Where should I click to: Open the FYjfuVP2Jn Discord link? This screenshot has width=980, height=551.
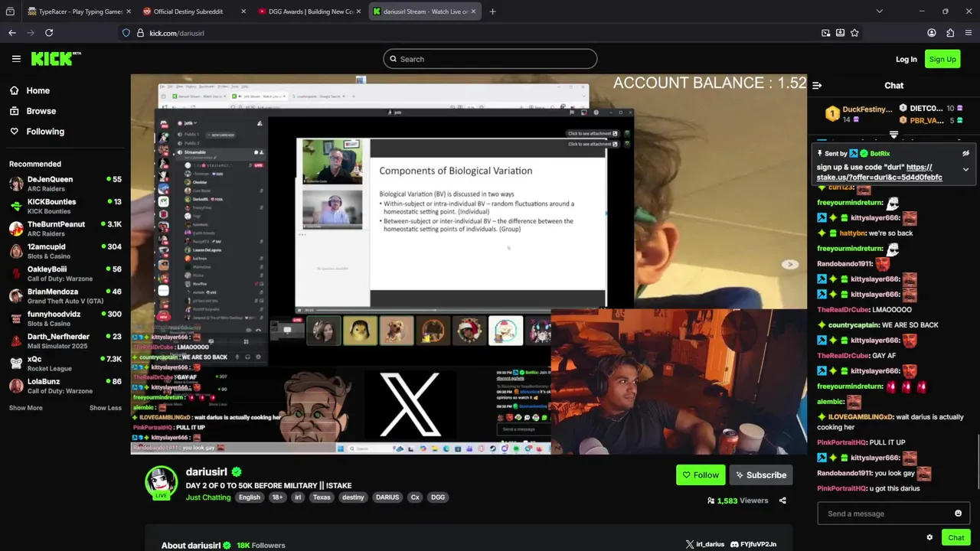753,544
